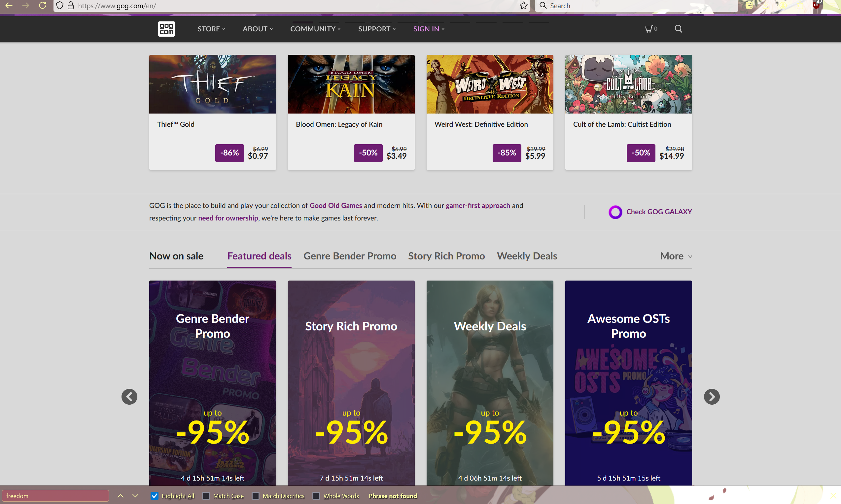Switch to Story Rich Promo tab
Screen dimensions: 841x504
click(x=446, y=256)
